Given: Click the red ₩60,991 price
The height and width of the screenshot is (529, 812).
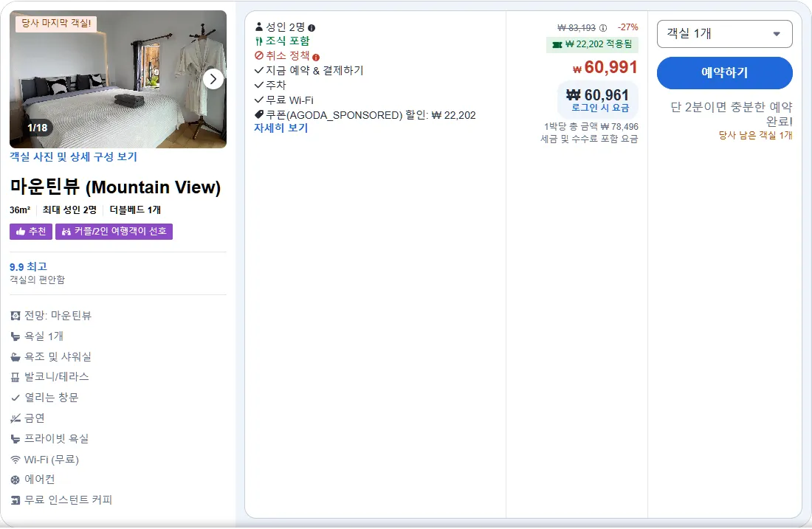Looking at the screenshot, I should pyautogui.click(x=605, y=67).
